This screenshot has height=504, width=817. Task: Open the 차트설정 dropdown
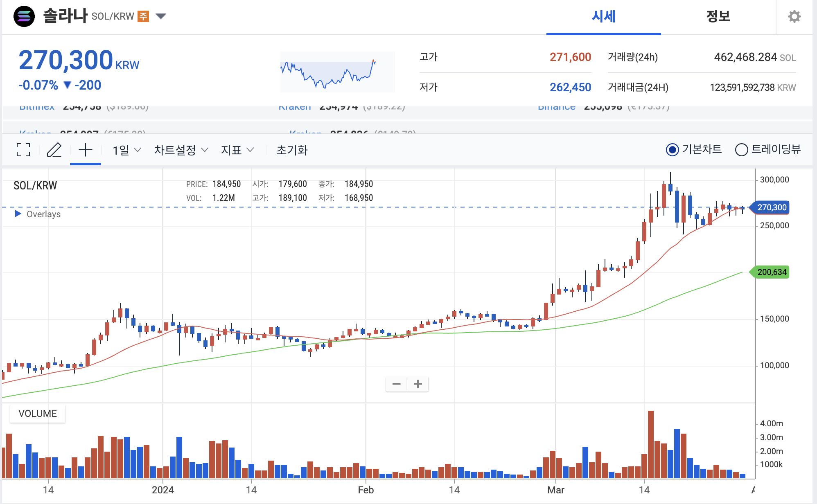(x=181, y=150)
